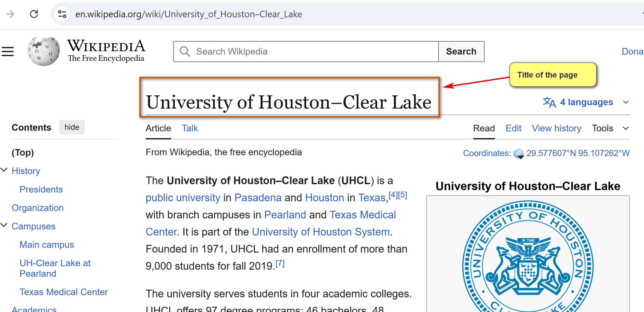
Task: Open the hamburger main menu
Action: 7,52
